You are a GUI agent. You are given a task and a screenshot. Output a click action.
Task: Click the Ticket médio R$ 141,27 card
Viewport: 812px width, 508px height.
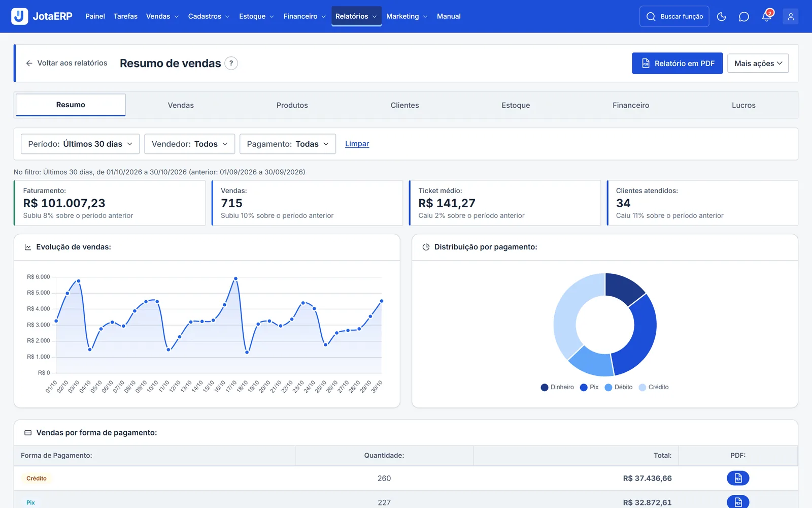pos(505,203)
